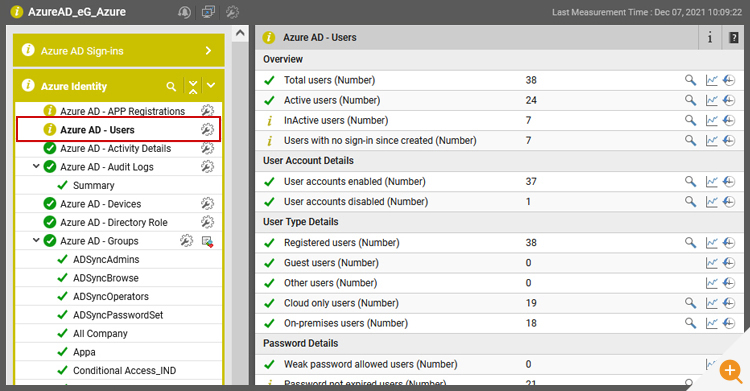Open magnifier for User accounts enabled
Image resolution: width=750 pixels, height=391 pixels.
[690, 181]
